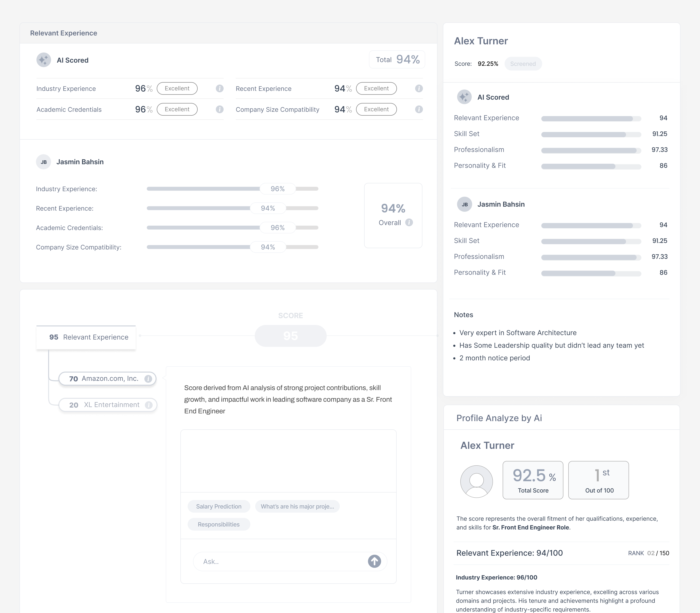
Task: Click info icon beside Overall score
Action: tap(409, 223)
